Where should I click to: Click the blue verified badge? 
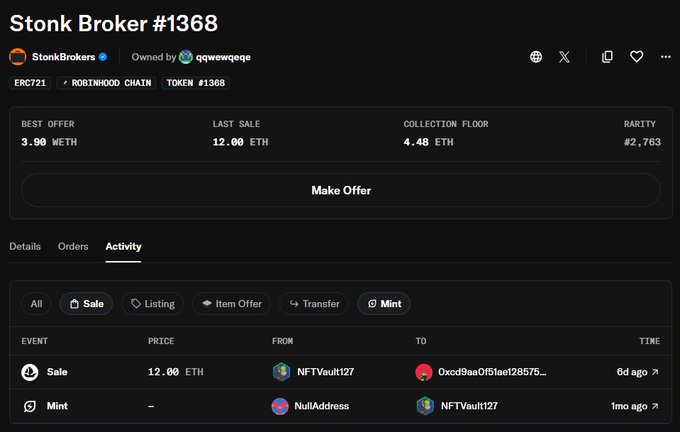tap(103, 57)
